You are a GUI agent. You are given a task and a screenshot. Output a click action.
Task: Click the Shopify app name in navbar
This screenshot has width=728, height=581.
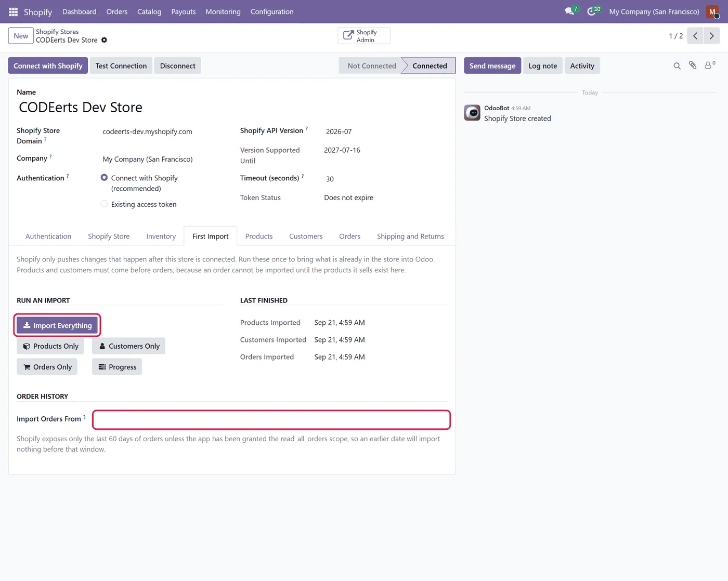pos(38,11)
